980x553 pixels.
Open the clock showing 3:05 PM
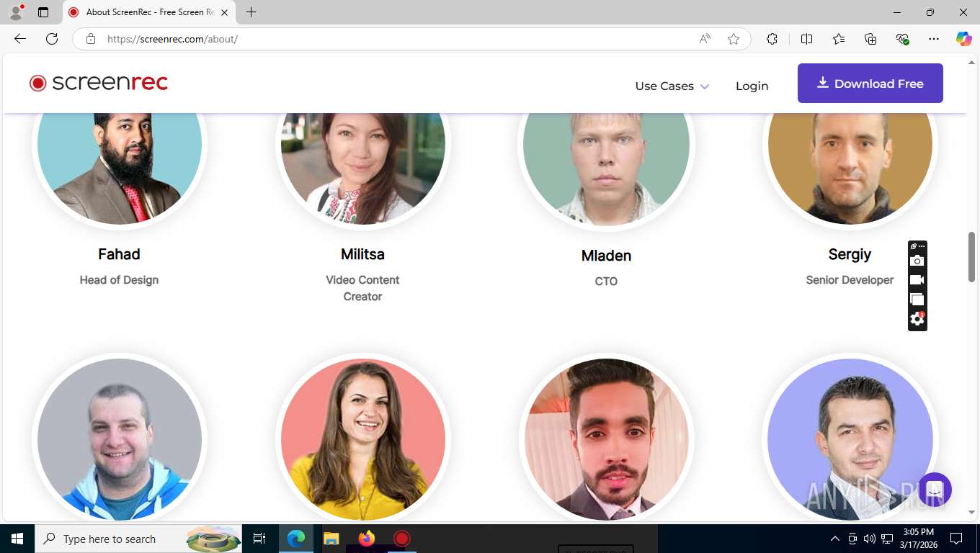(x=919, y=539)
